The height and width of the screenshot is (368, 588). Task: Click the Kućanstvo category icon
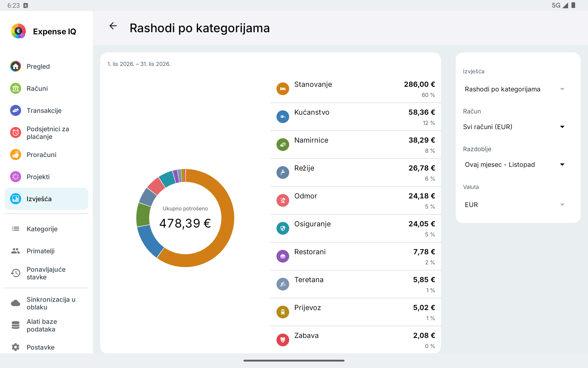tap(283, 117)
